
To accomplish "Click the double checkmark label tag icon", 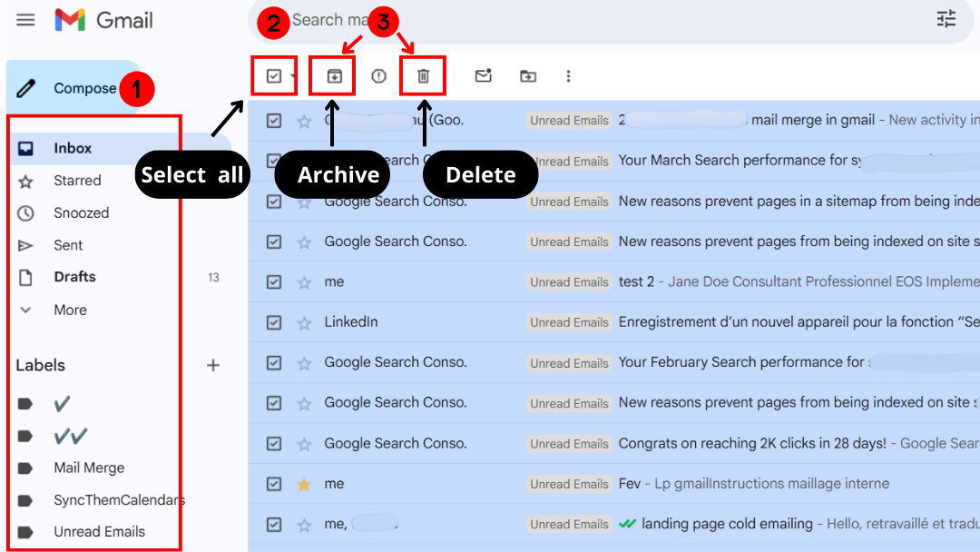I will pos(25,436).
